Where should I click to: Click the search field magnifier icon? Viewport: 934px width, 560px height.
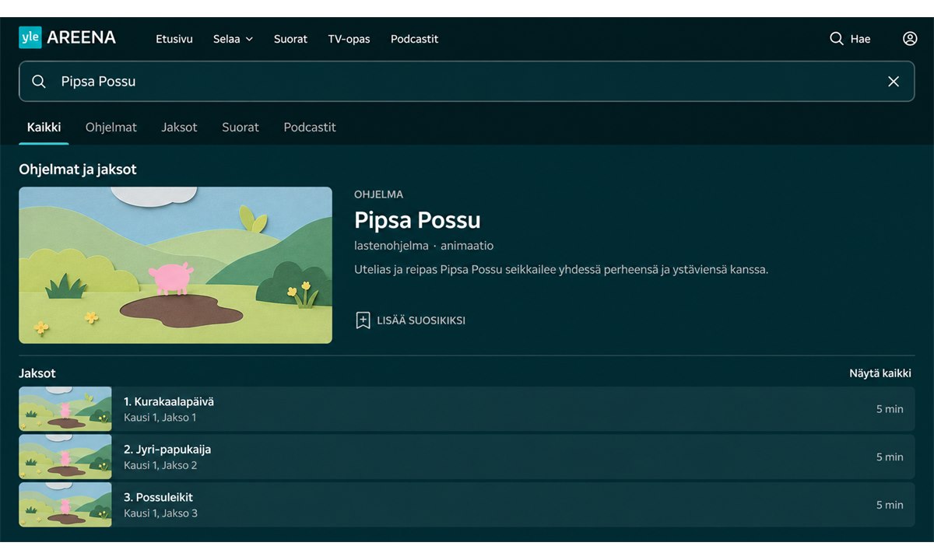coord(38,82)
